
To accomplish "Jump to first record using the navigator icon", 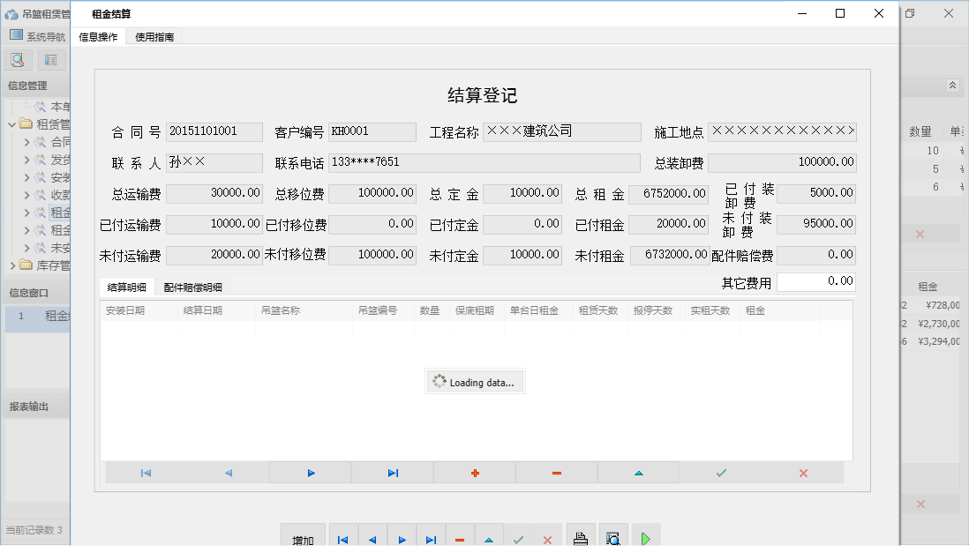I will [146, 473].
